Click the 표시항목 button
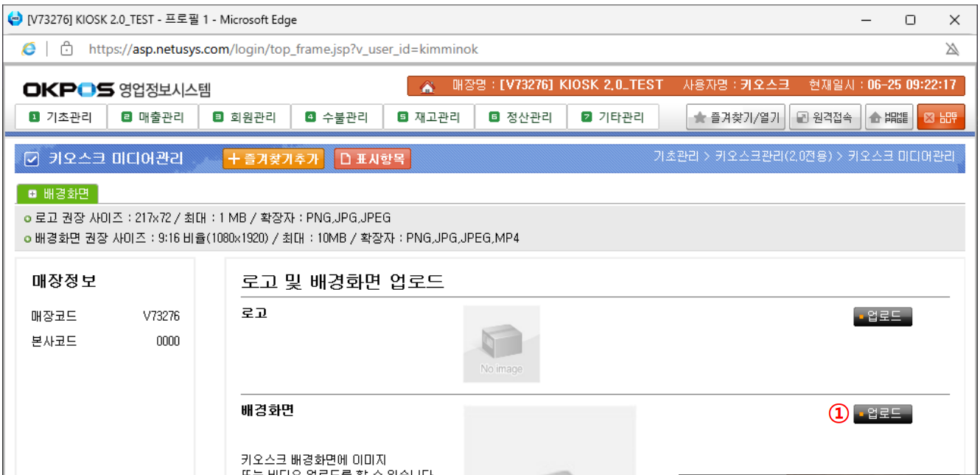The image size is (980, 475). click(x=372, y=159)
